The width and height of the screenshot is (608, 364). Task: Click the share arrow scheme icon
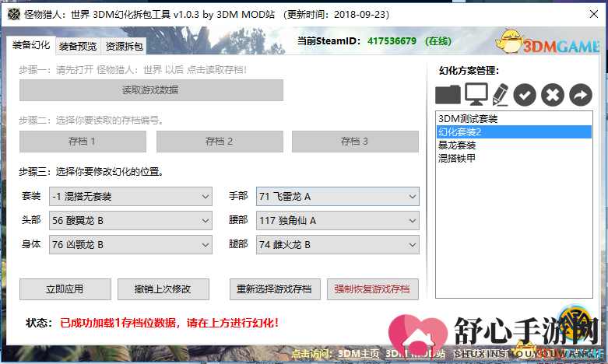coord(581,95)
